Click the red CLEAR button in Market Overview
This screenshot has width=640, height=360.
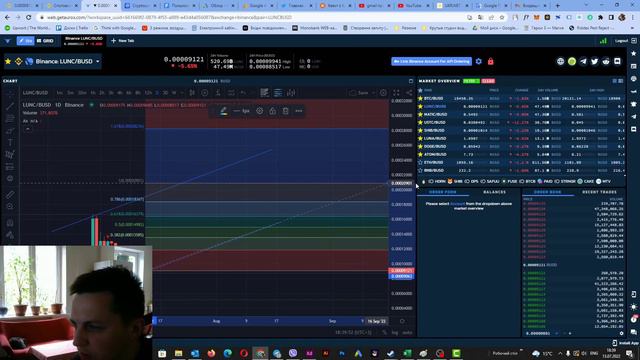click(x=488, y=81)
